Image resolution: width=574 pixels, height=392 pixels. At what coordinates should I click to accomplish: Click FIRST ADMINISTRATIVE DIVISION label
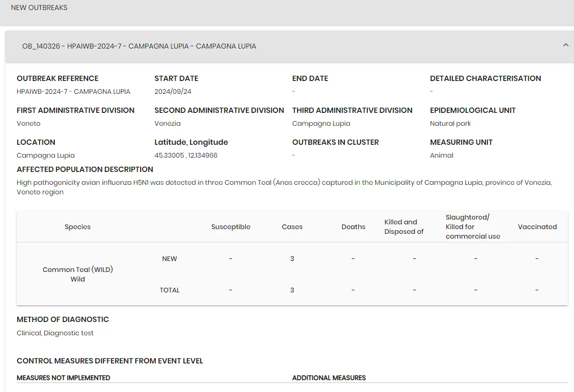pos(76,111)
